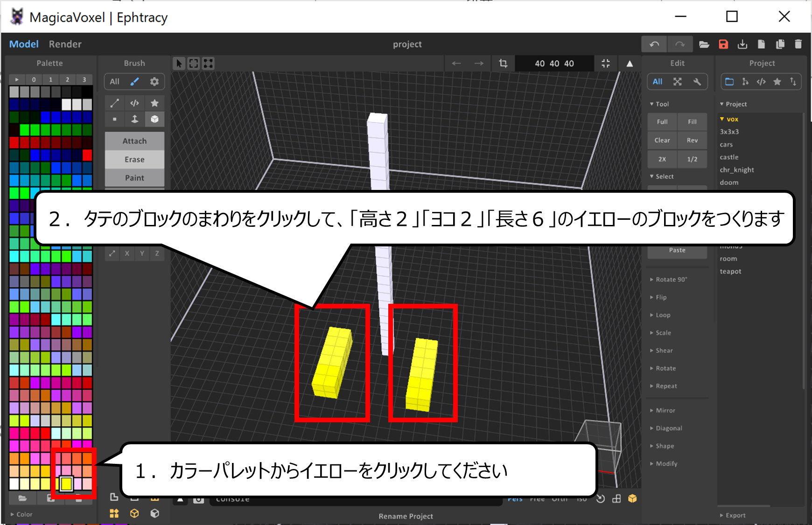Collapse the vox folder in project list
This screenshot has height=525, width=812.
click(x=729, y=119)
